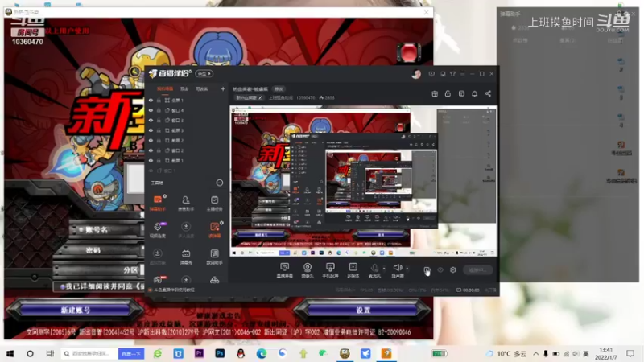Image resolution: width=644 pixels, height=362 pixels.
Task: Open the 弹幕助手 tool in the toolbox
Action: [158, 203]
